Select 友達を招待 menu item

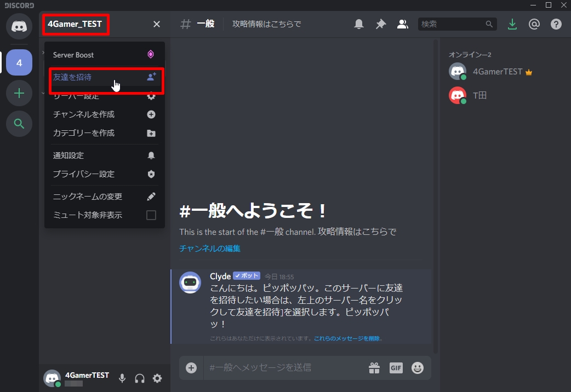pyautogui.click(x=105, y=77)
